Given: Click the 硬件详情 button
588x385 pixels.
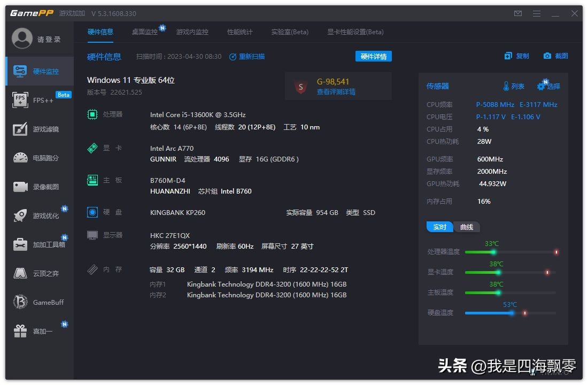Looking at the screenshot, I should point(374,56).
